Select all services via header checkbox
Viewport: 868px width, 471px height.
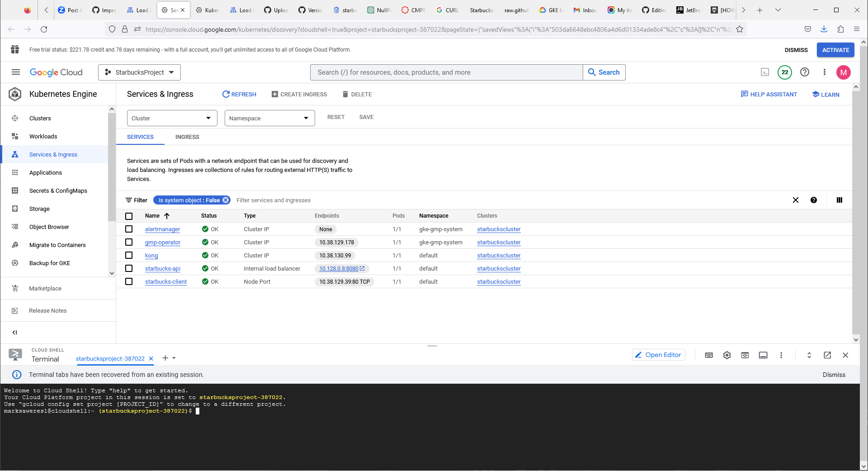tap(129, 216)
